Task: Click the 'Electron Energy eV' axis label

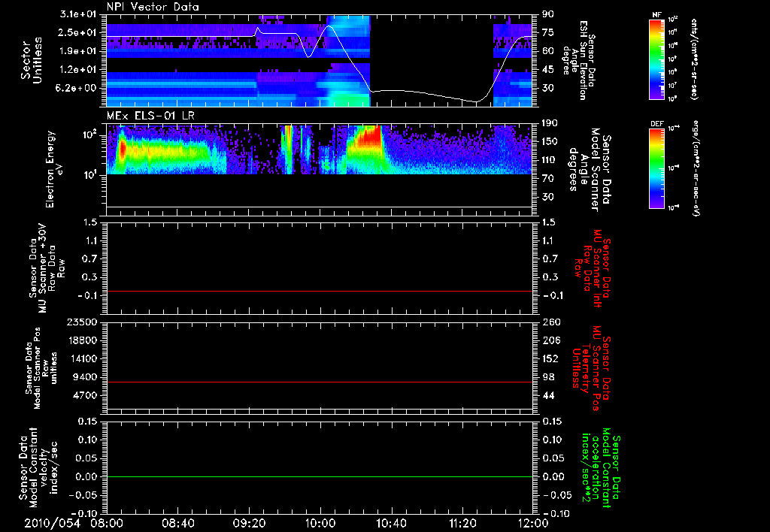Action: (x=55, y=169)
